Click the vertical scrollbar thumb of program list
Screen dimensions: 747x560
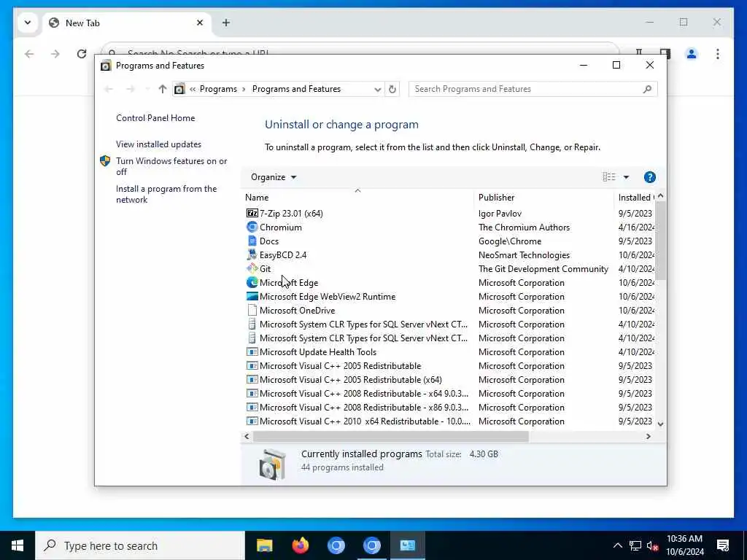(x=660, y=241)
